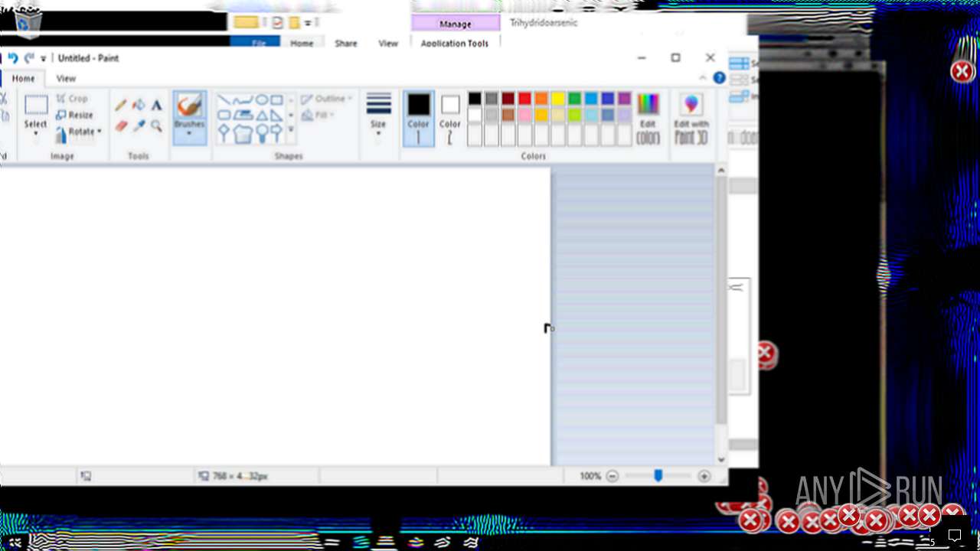
Task: Click the 100% zoom percentage text
Action: click(590, 476)
